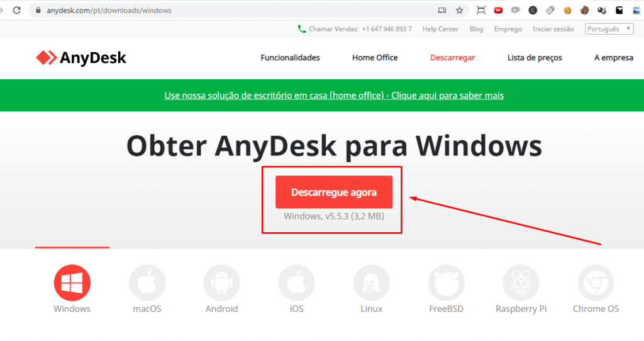The image size is (644, 341).
Task: Select the Chrome OS icon
Action: pos(596,282)
